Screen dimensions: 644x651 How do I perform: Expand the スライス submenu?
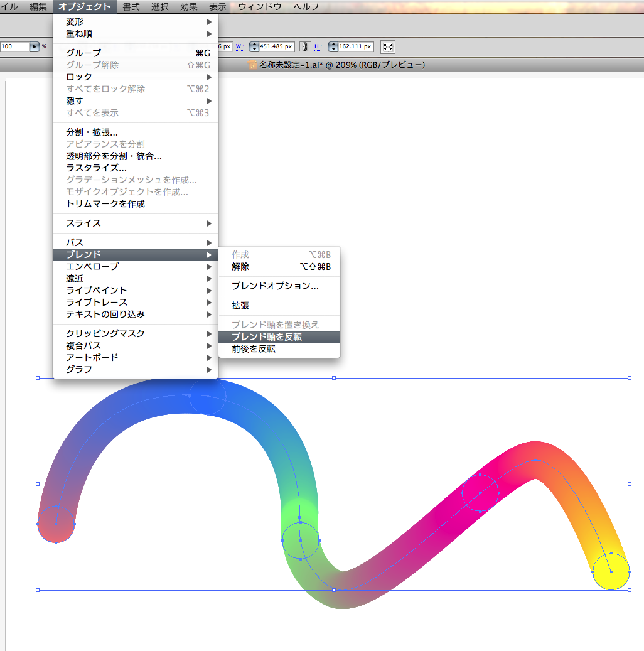coord(136,223)
